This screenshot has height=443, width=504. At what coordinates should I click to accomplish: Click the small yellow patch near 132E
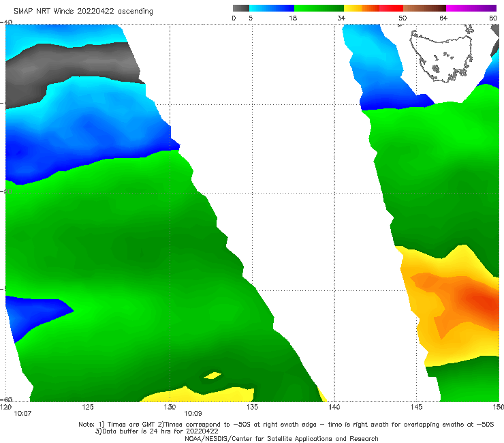point(212,376)
